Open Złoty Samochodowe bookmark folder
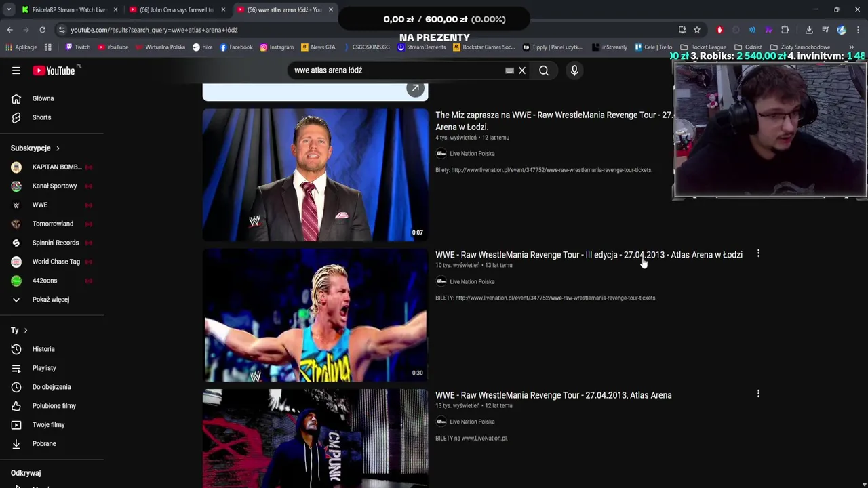The height and width of the screenshot is (488, 868). point(800,47)
